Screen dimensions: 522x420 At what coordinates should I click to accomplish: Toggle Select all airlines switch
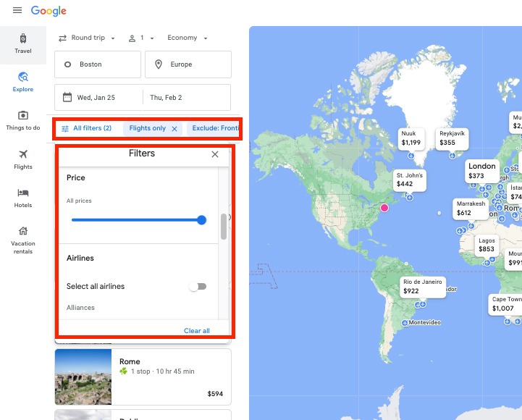click(198, 287)
